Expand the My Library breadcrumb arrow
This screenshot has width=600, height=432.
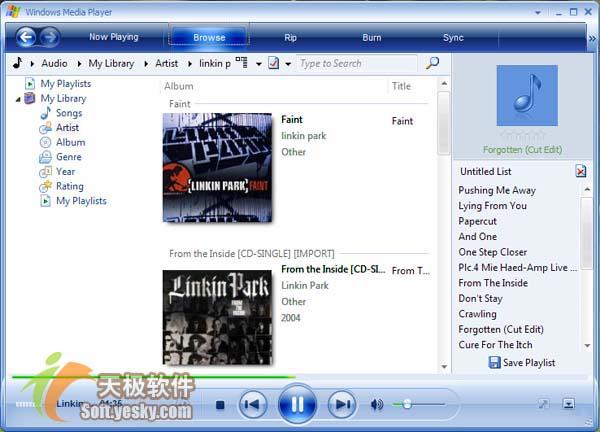79,64
